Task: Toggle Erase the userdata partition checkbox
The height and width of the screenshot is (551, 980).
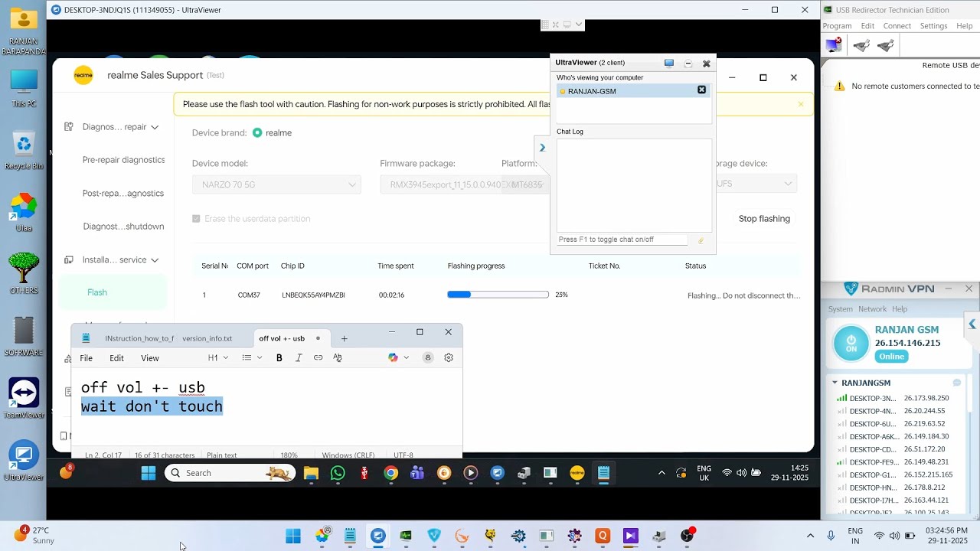Action: tap(196, 219)
